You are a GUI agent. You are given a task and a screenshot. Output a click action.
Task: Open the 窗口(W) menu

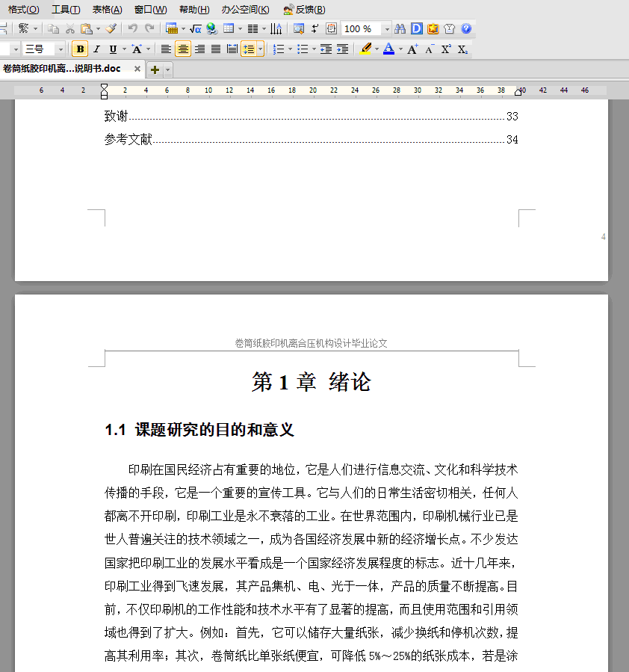[150, 10]
